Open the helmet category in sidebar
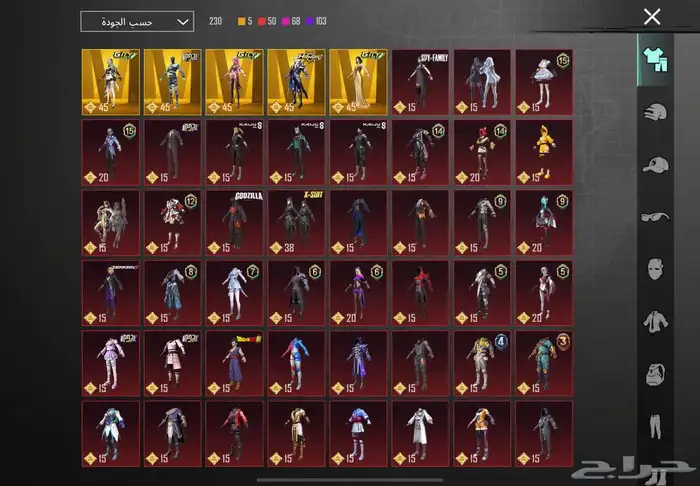Image resolution: width=700 pixels, height=486 pixels. pos(654,112)
